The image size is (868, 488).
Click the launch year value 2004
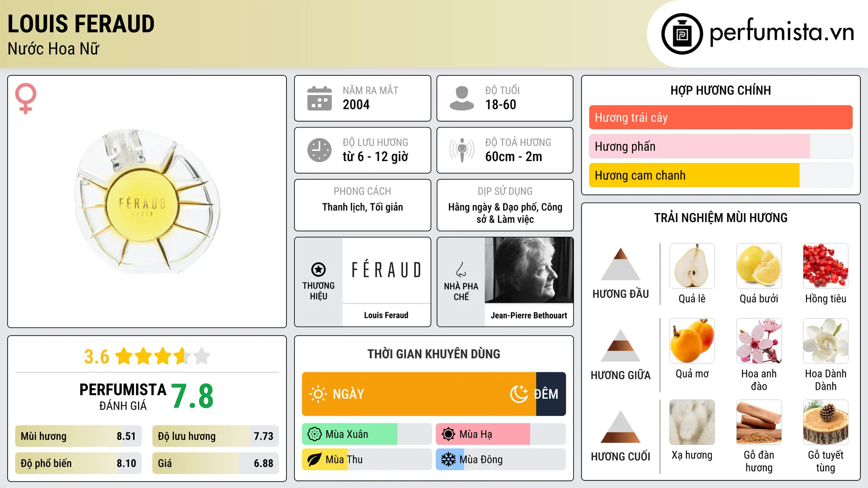[356, 105]
